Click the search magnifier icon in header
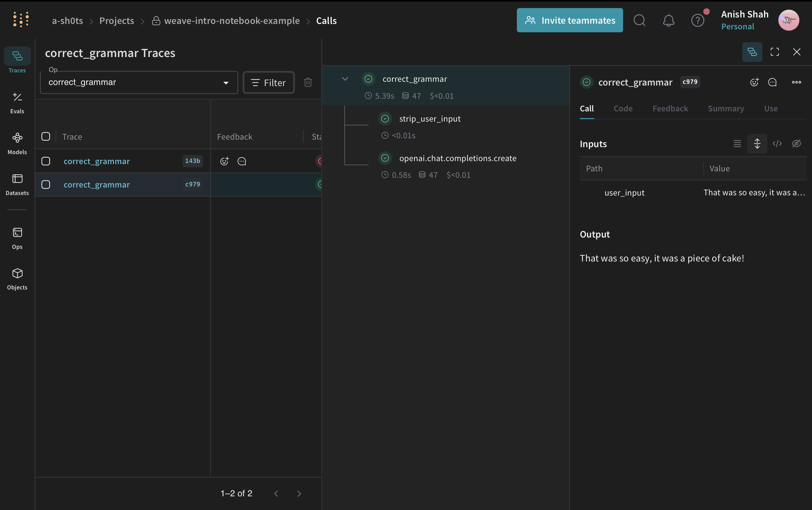This screenshot has height=510, width=812. 639,20
